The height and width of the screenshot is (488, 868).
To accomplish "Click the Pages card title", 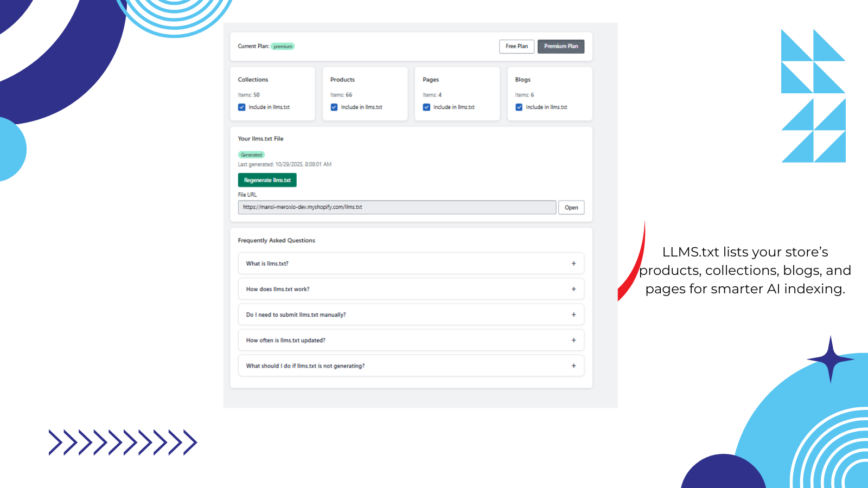I will pyautogui.click(x=431, y=80).
